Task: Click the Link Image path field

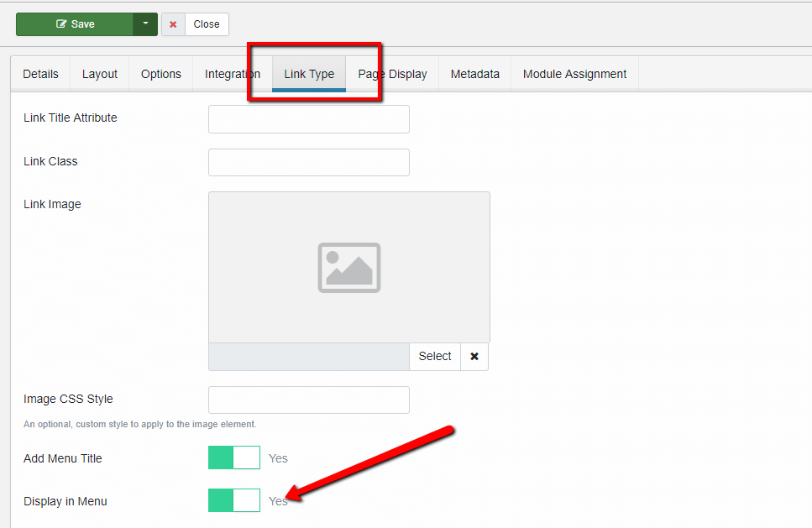Action: (x=309, y=357)
